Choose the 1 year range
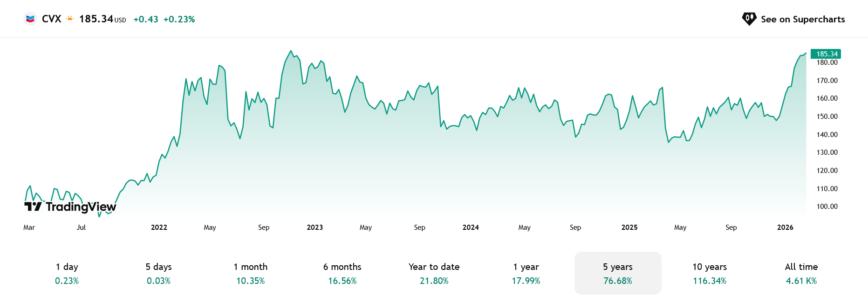This screenshot has height=303, width=868. [x=526, y=273]
